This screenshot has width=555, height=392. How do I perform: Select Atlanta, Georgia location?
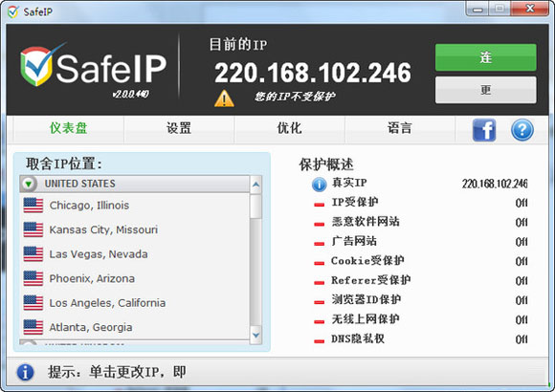pos(135,327)
